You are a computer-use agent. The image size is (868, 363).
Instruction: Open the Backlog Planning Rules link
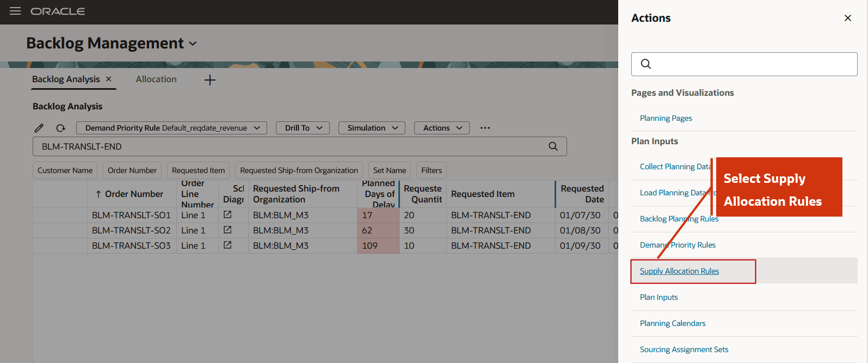[x=679, y=219]
